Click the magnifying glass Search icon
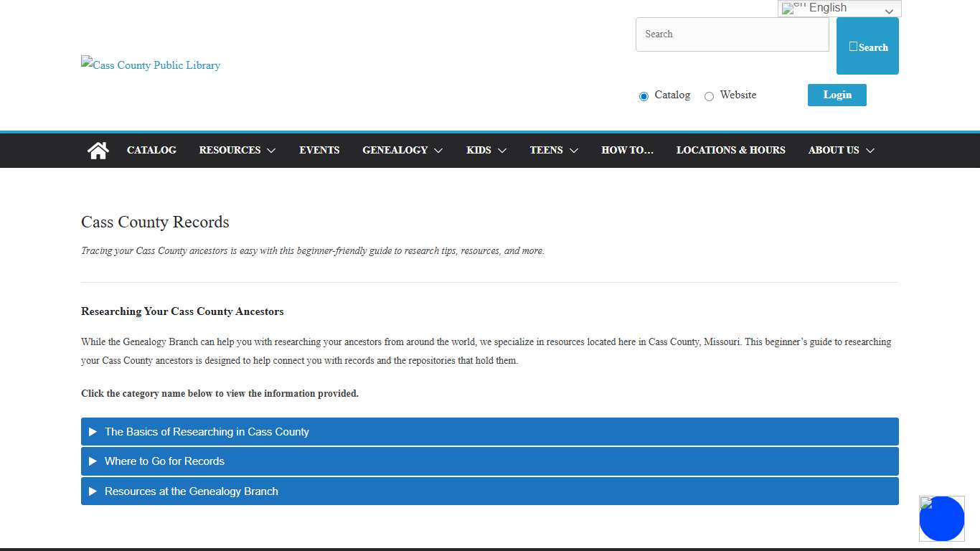The width and height of the screenshot is (980, 551). click(x=854, y=46)
